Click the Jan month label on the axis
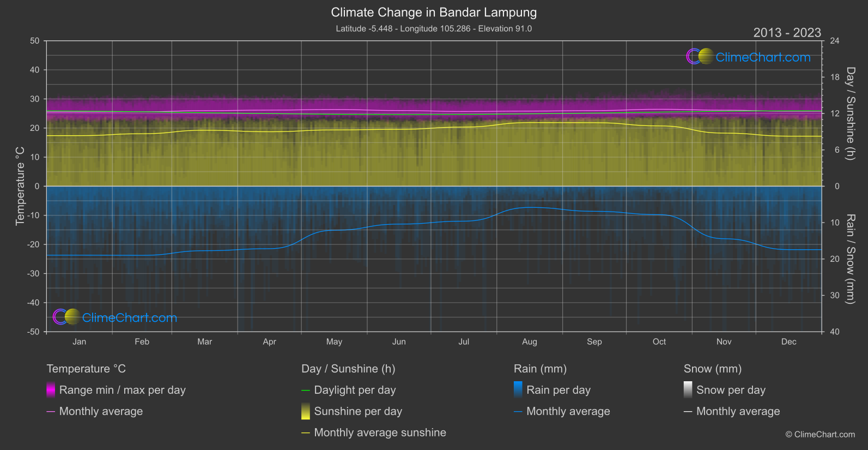Image resolution: width=868 pixels, height=450 pixels. [80, 341]
